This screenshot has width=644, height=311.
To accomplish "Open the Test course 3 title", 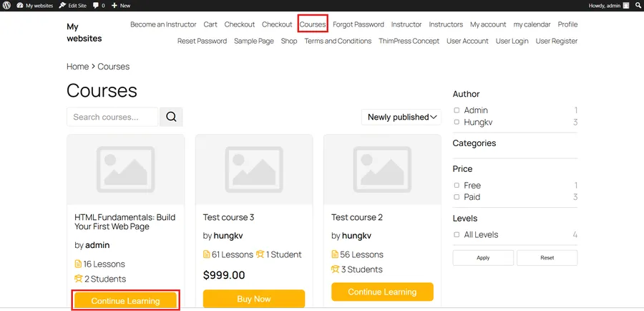I will 228,217.
